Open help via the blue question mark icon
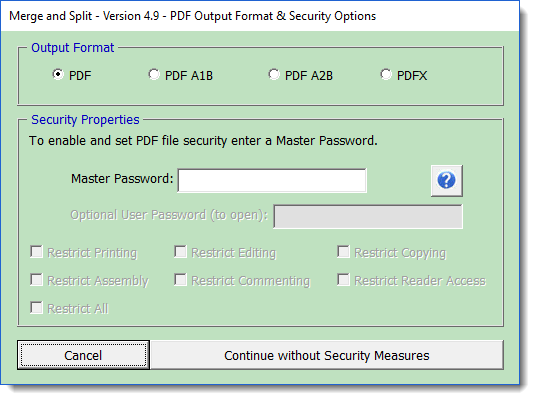The height and width of the screenshot is (400, 535). pyautogui.click(x=446, y=180)
